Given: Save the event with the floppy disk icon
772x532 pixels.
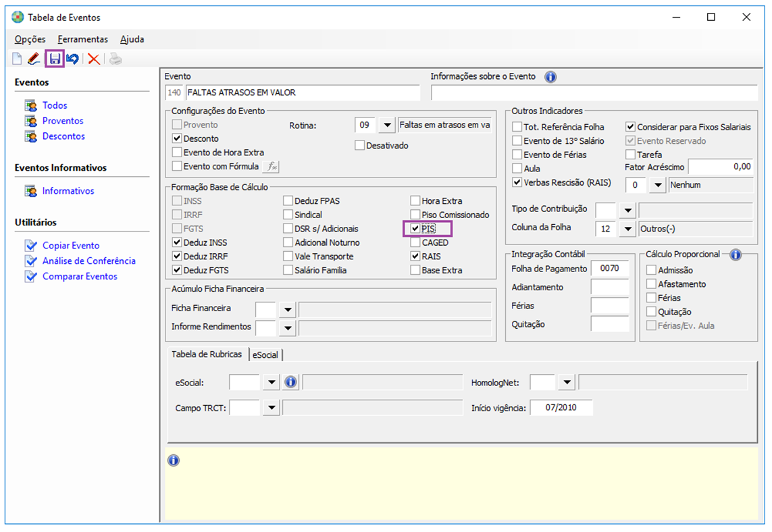Looking at the screenshot, I should [x=55, y=59].
